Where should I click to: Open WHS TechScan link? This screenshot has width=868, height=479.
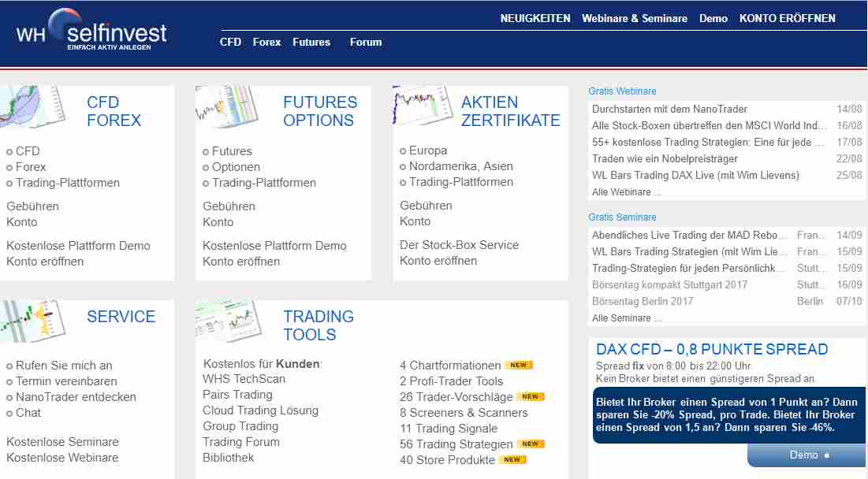tap(244, 379)
